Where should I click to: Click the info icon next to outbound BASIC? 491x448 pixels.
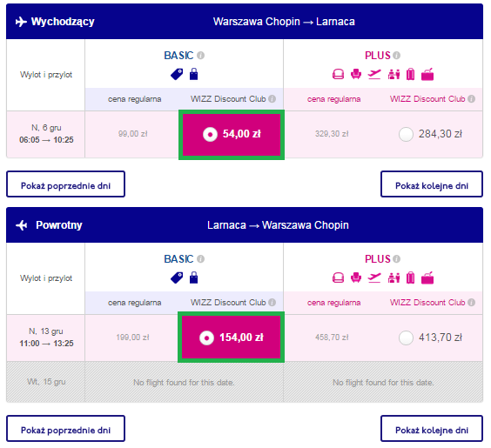(x=201, y=56)
